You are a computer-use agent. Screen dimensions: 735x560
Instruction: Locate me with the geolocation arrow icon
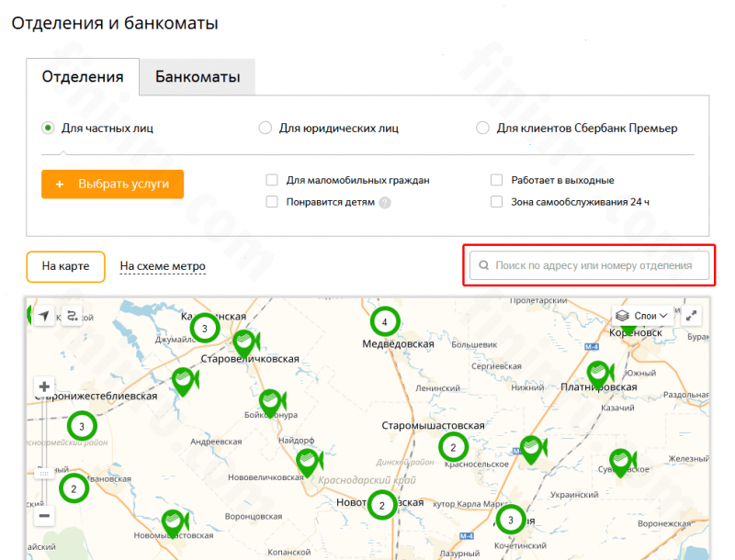[x=44, y=316]
